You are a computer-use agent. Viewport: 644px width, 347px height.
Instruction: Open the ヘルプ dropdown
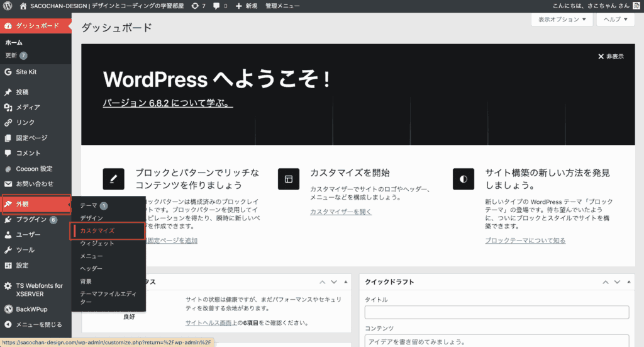[x=615, y=20]
